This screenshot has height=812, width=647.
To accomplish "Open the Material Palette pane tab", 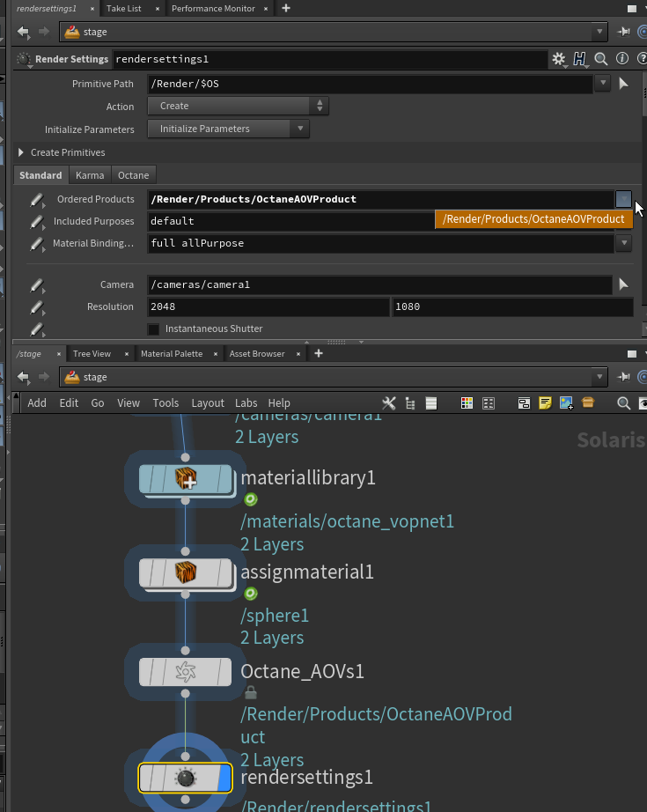I will (x=172, y=354).
